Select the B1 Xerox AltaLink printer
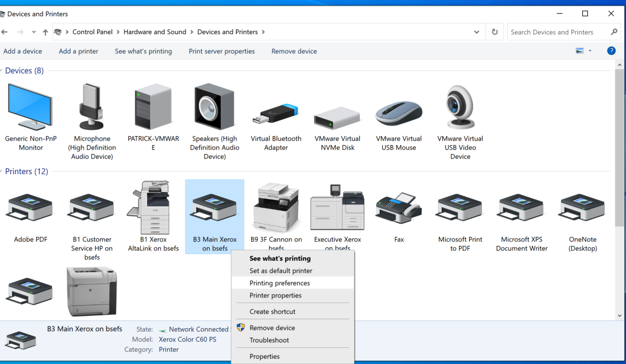 (x=154, y=216)
